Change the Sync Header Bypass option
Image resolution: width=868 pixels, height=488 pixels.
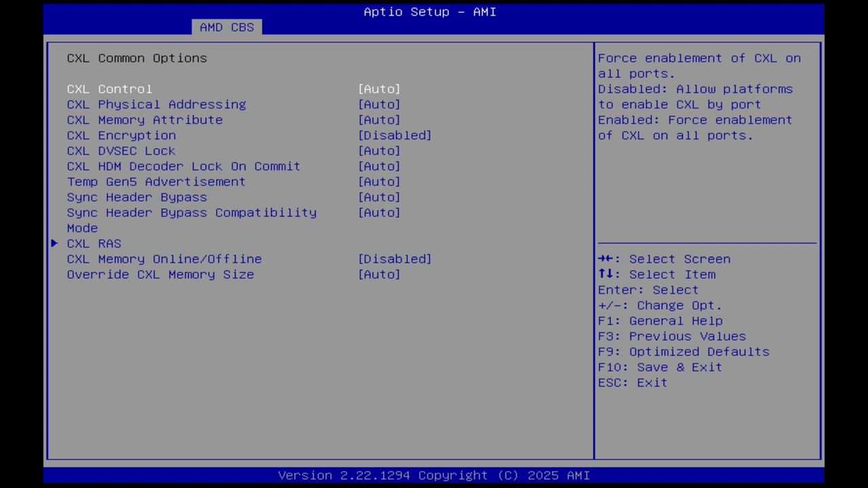click(x=137, y=197)
